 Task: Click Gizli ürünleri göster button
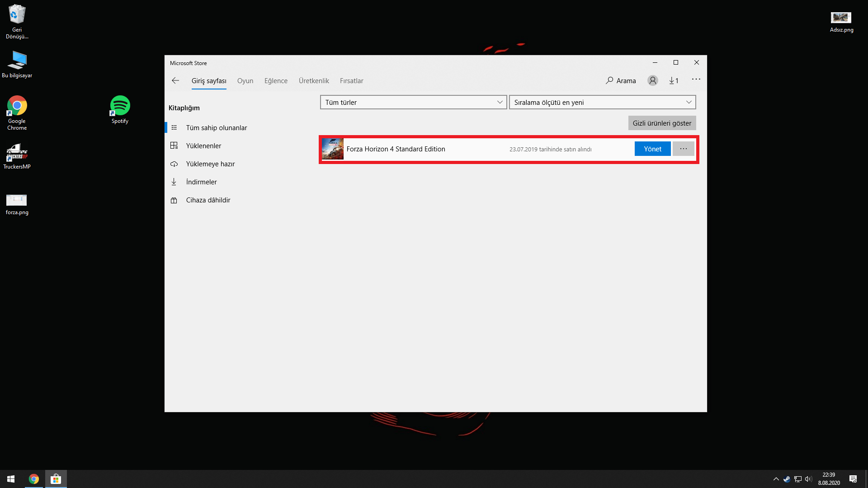(x=661, y=123)
